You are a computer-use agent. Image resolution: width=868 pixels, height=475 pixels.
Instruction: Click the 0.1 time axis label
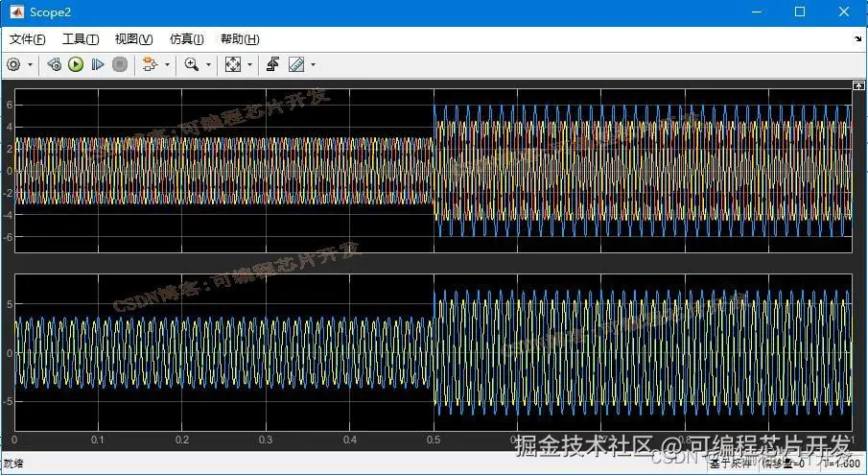(98, 440)
